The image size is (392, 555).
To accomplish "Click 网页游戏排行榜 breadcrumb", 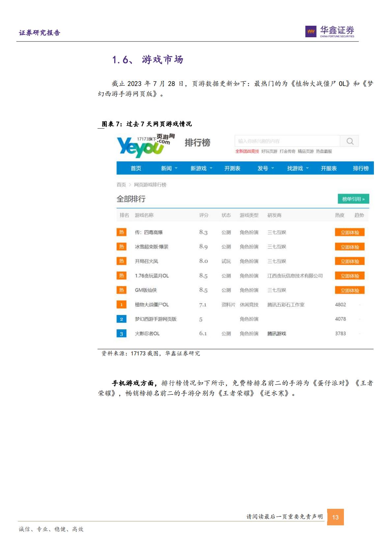I will 150,185.
